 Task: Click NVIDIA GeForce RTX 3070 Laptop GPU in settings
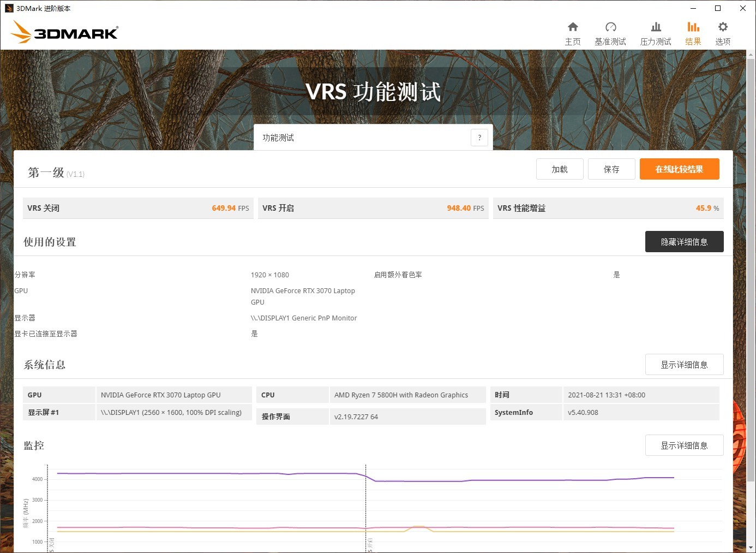pyautogui.click(x=303, y=296)
